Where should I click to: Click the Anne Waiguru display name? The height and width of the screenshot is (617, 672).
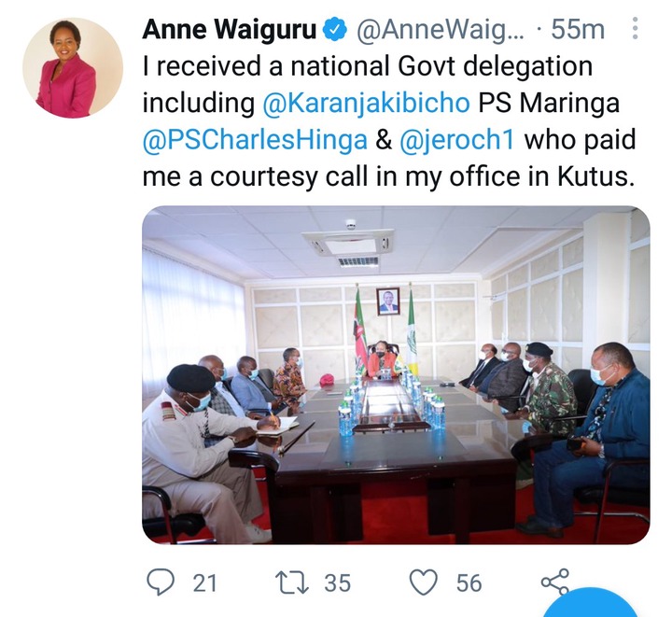tap(230, 30)
